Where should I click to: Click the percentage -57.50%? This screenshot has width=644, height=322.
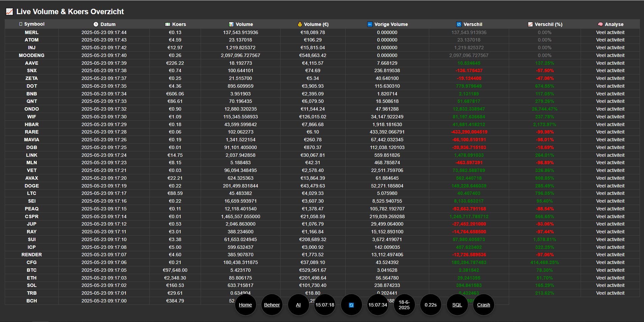click(545, 70)
